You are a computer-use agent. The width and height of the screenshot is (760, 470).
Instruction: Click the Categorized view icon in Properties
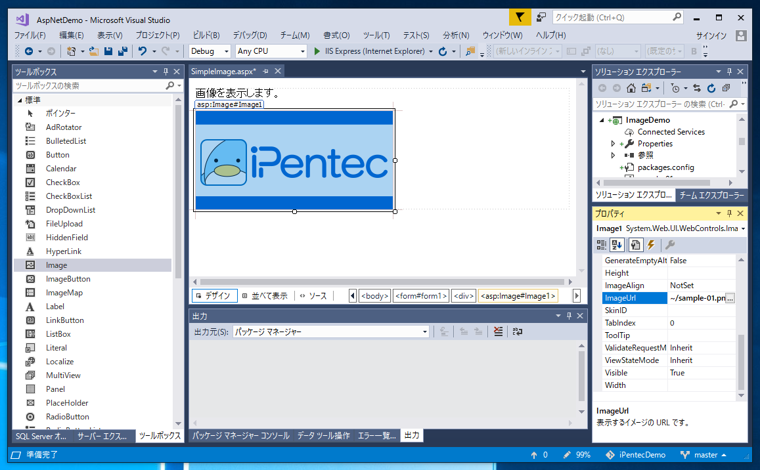[x=601, y=245]
